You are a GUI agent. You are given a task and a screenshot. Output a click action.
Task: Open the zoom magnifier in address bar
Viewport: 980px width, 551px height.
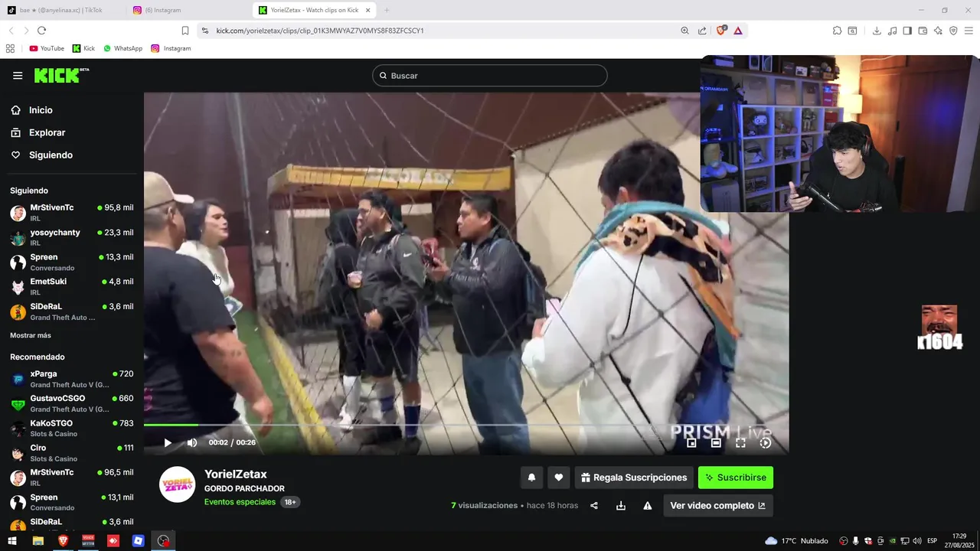coord(684,31)
